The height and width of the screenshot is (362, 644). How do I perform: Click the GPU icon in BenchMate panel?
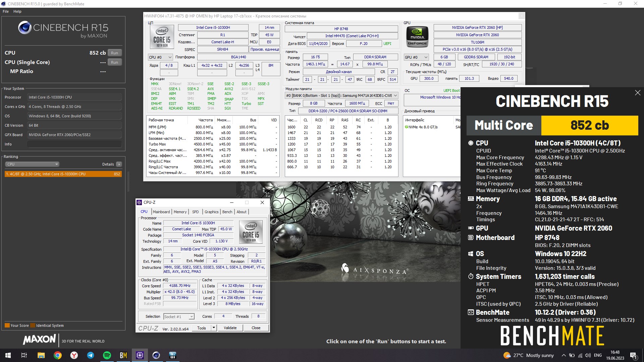pyautogui.click(x=471, y=228)
